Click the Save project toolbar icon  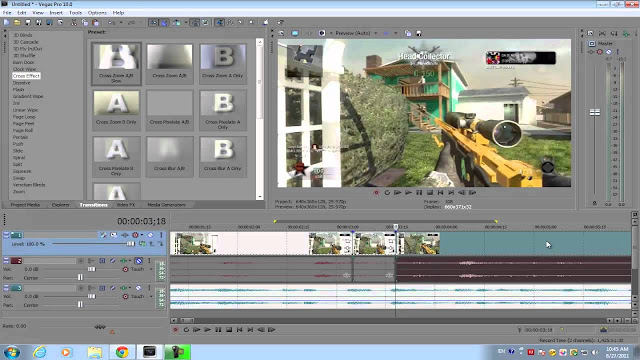tap(28, 22)
